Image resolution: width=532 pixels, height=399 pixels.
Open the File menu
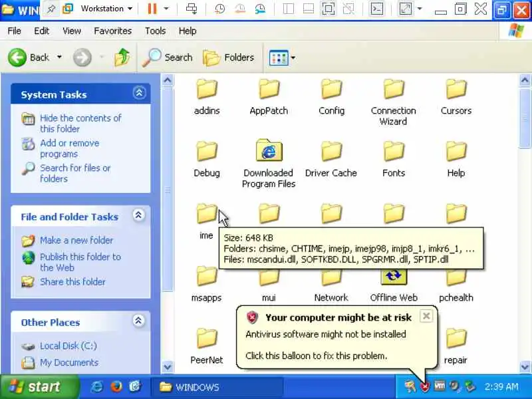pos(14,31)
